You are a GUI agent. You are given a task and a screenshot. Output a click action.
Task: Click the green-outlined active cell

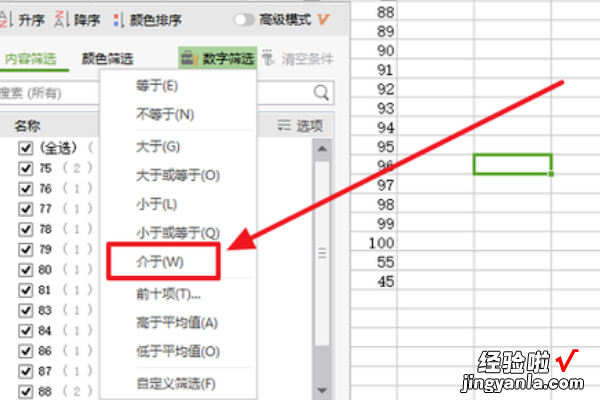[512, 165]
